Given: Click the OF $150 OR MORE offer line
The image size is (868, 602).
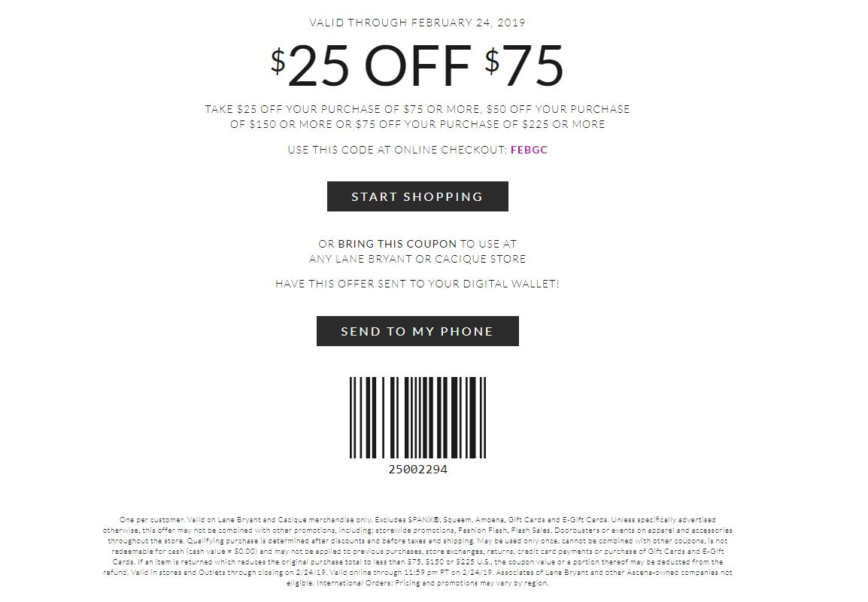Looking at the screenshot, I should [x=417, y=124].
